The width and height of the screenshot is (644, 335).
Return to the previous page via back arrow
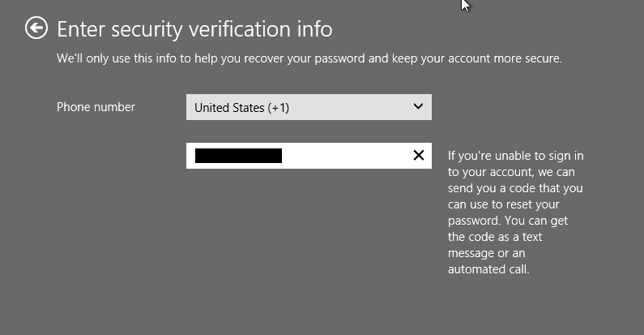point(36,28)
